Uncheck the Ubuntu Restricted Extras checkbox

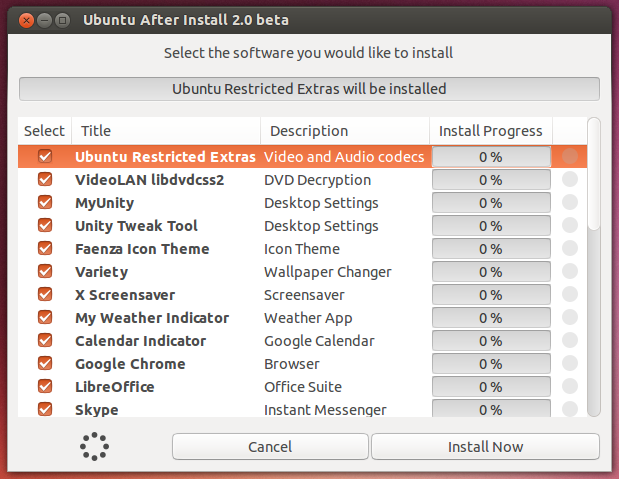(45, 157)
